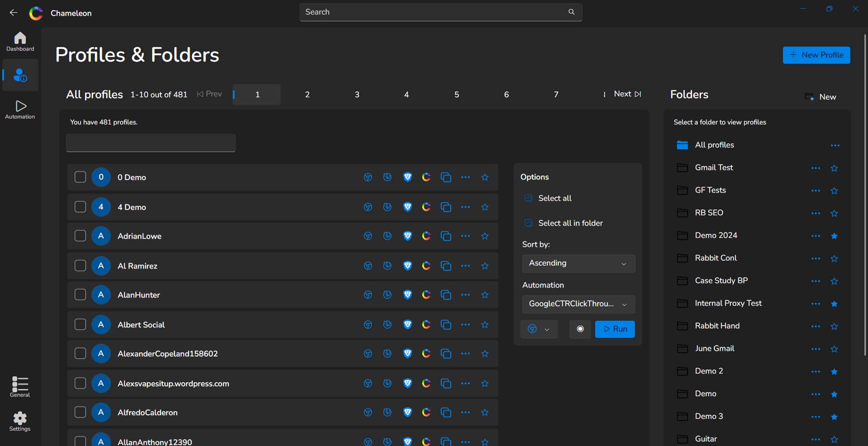Launch Alexsvapesitup.wordpress.com in Chrome
The width and height of the screenshot is (868, 446).
[x=368, y=383]
